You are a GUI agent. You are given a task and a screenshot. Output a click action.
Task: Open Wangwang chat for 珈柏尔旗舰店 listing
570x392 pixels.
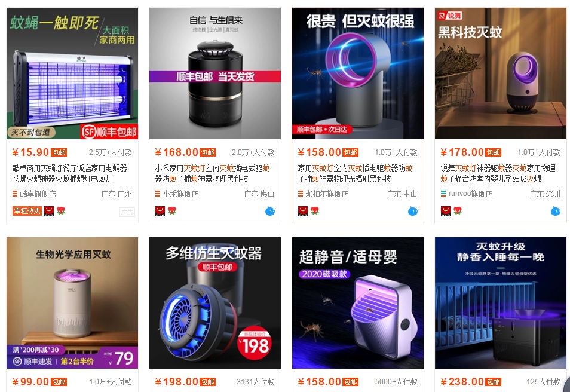[413, 210]
